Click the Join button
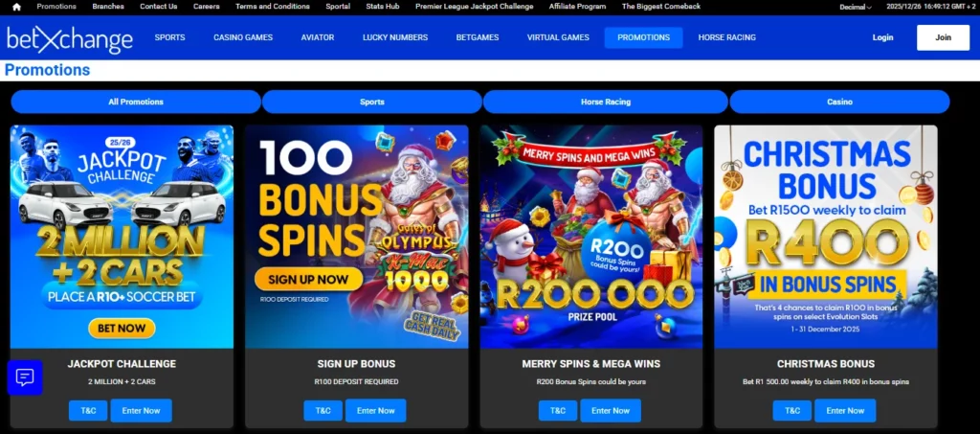The image size is (980, 434). pyautogui.click(x=943, y=37)
